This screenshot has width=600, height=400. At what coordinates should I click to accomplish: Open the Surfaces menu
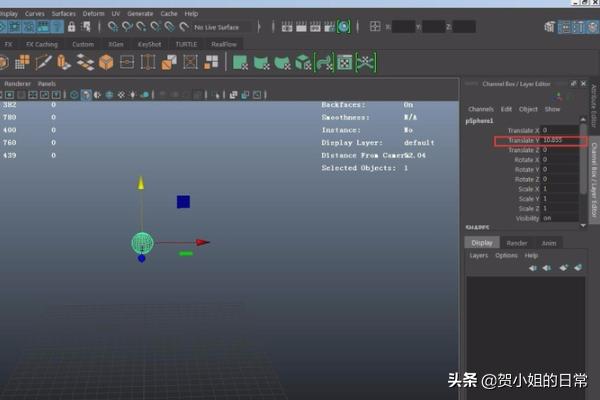(x=64, y=14)
